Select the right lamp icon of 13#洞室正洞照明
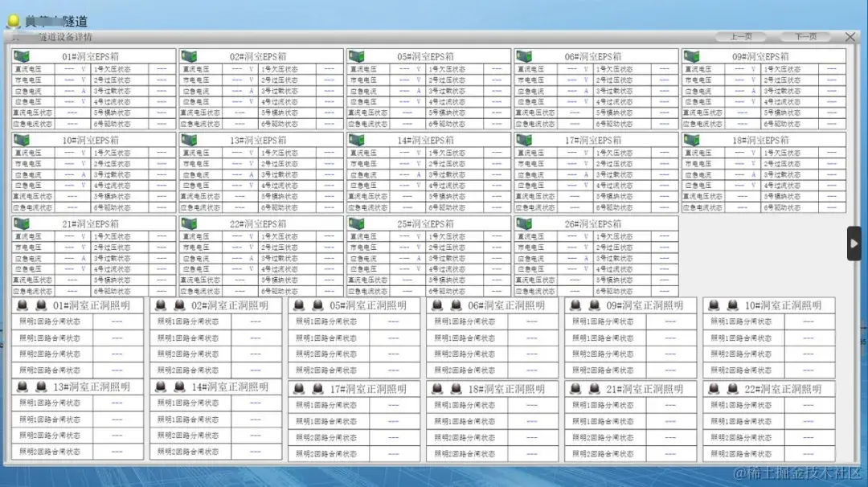The width and height of the screenshot is (868, 487). pyautogui.click(x=41, y=387)
